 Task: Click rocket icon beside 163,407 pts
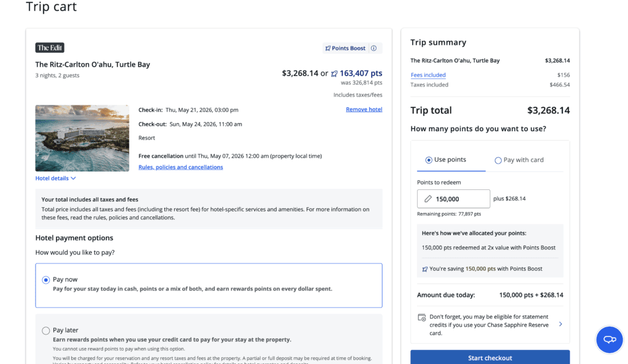[x=334, y=74]
